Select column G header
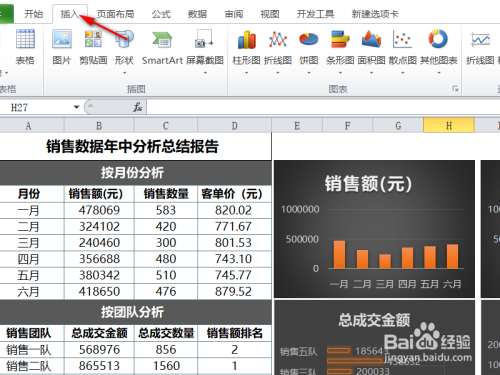Viewport: 500px width, 375px height. point(398,126)
